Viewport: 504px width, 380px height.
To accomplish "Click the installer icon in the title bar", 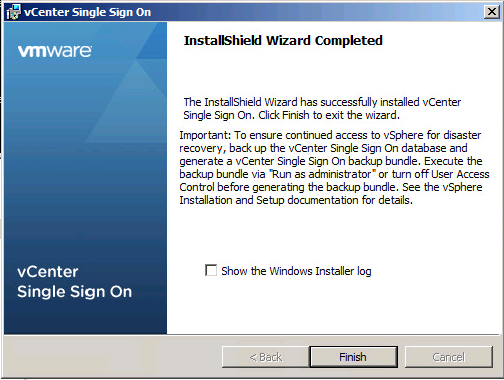I will (13, 12).
